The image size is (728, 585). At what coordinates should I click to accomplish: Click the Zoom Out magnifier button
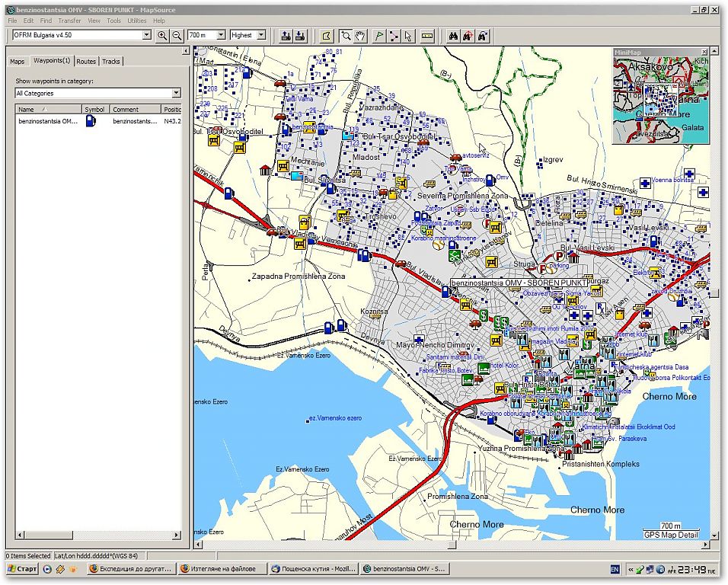[x=177, y=35]
